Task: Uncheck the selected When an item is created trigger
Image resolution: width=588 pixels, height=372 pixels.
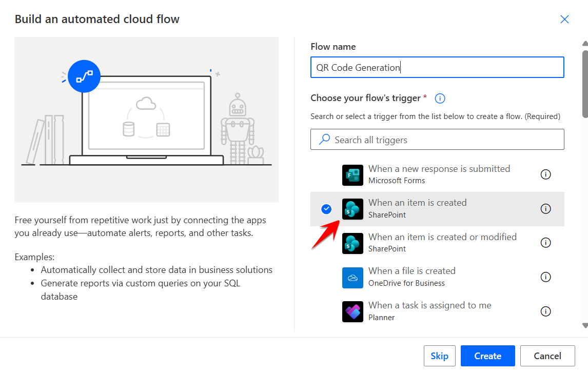Action: pos(326,209)
